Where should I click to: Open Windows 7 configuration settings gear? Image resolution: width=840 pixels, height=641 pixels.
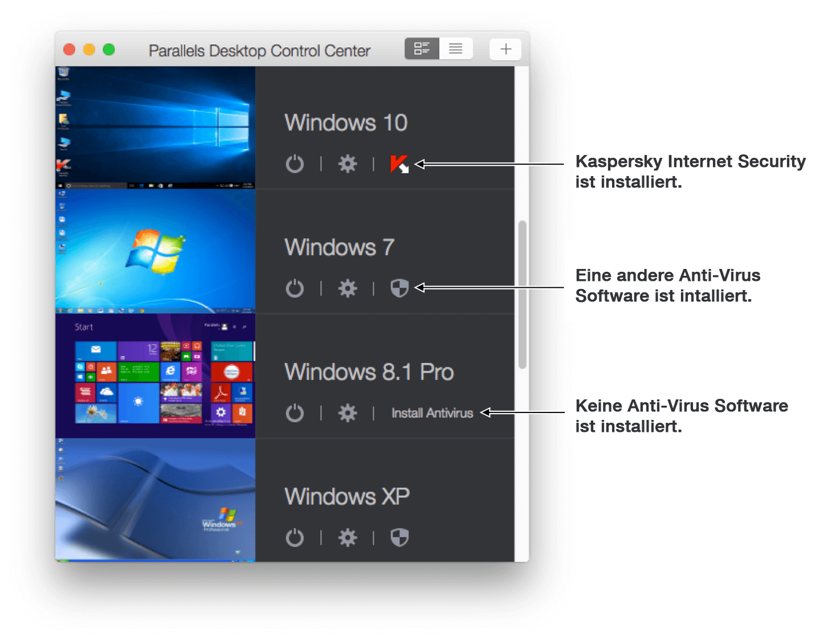point(348,288)
